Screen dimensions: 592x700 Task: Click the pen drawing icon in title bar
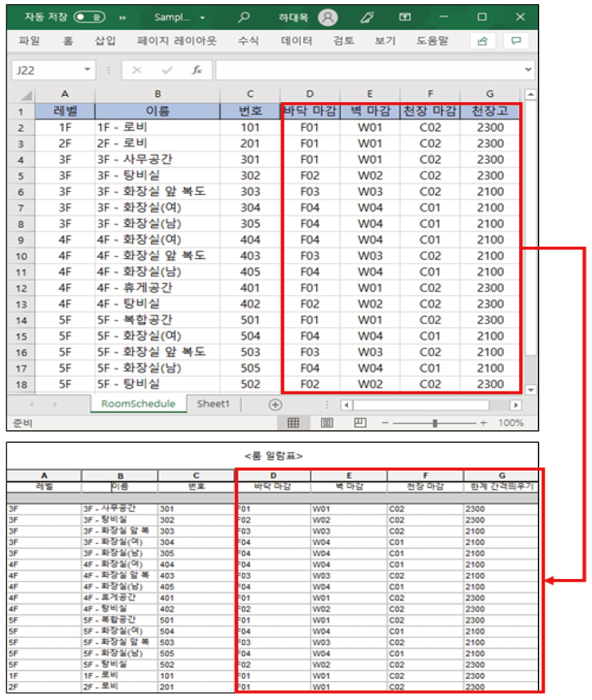367,17
